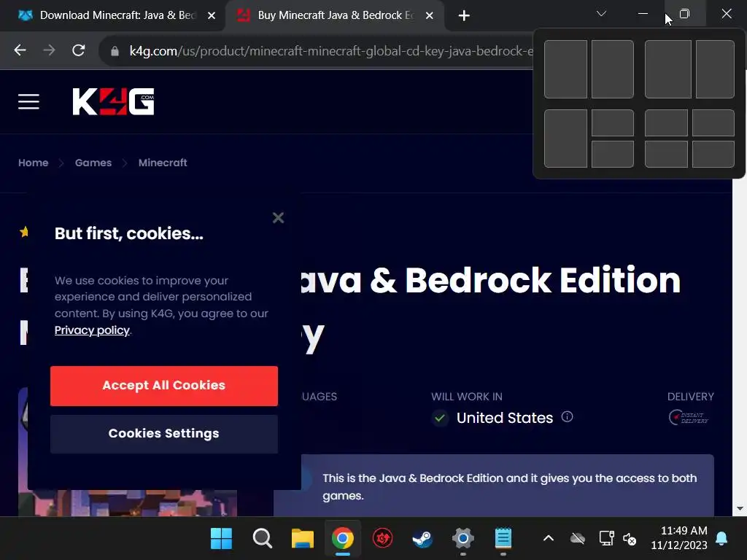Viewport: 747px width, 560px height.
Task: Open Windows Search from taskbar
Action: 262,539
